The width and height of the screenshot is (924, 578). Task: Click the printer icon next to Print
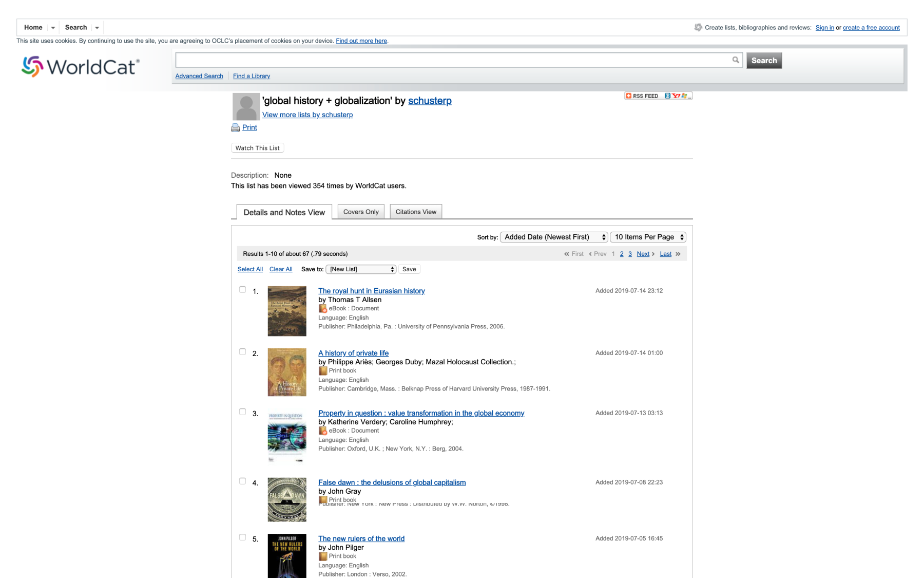click(236, 128)
